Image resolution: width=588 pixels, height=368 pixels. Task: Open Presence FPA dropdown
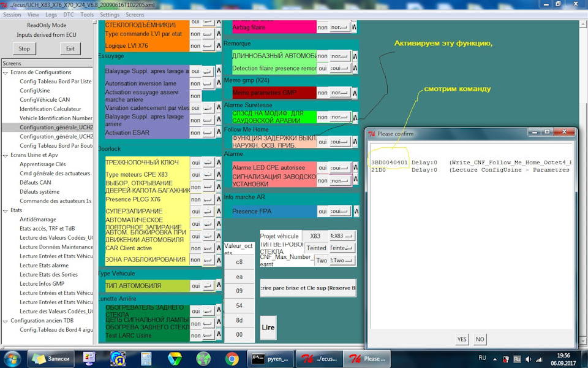click(340, 211)
